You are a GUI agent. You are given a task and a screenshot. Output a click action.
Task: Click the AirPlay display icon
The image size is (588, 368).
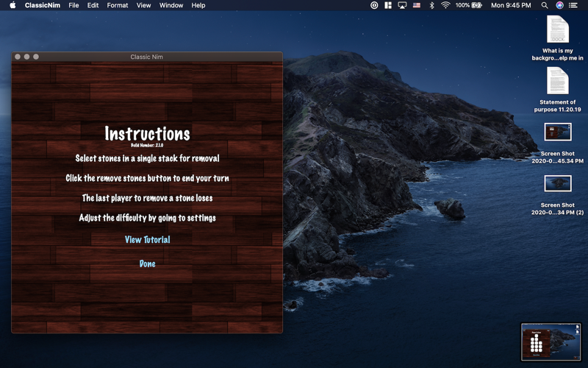[x=402, y=5]
